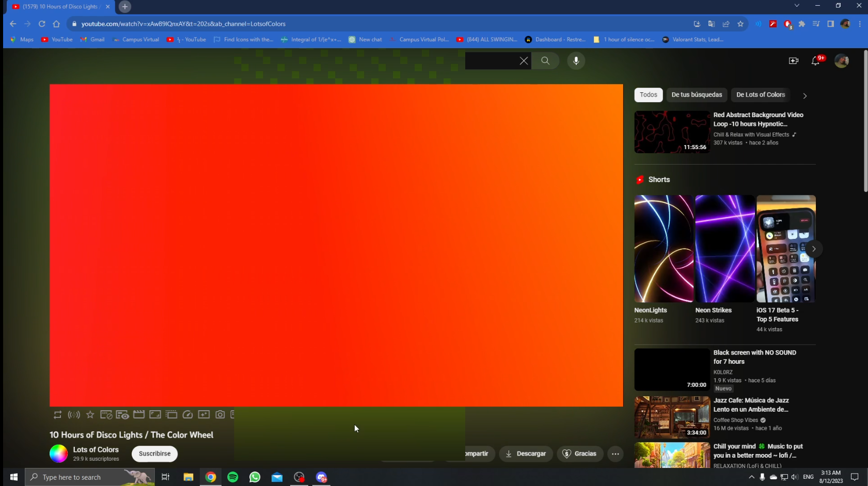Open the Gmail bookmark
This screenshot has width=868, height=486.
[x=92, y=39]
